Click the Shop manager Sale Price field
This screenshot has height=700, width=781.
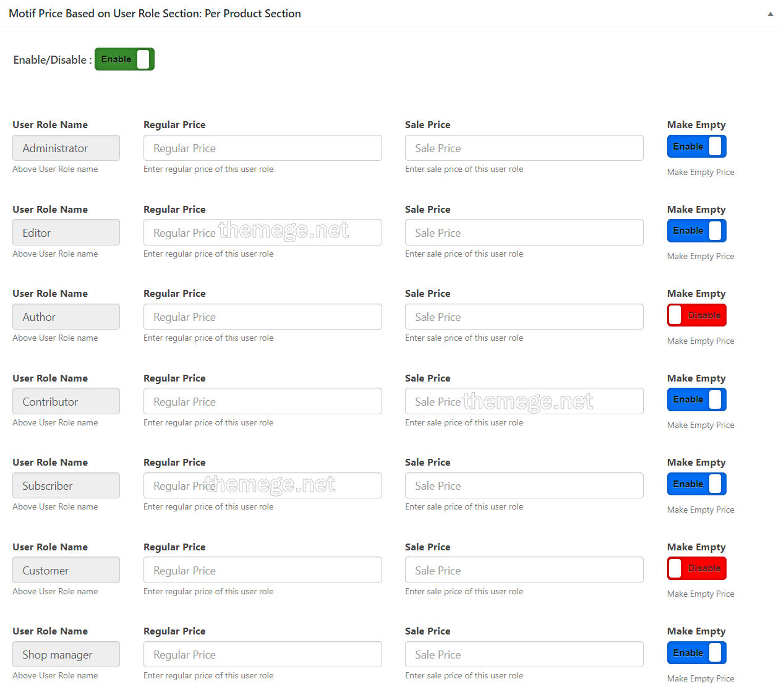[x=524, y=654]
